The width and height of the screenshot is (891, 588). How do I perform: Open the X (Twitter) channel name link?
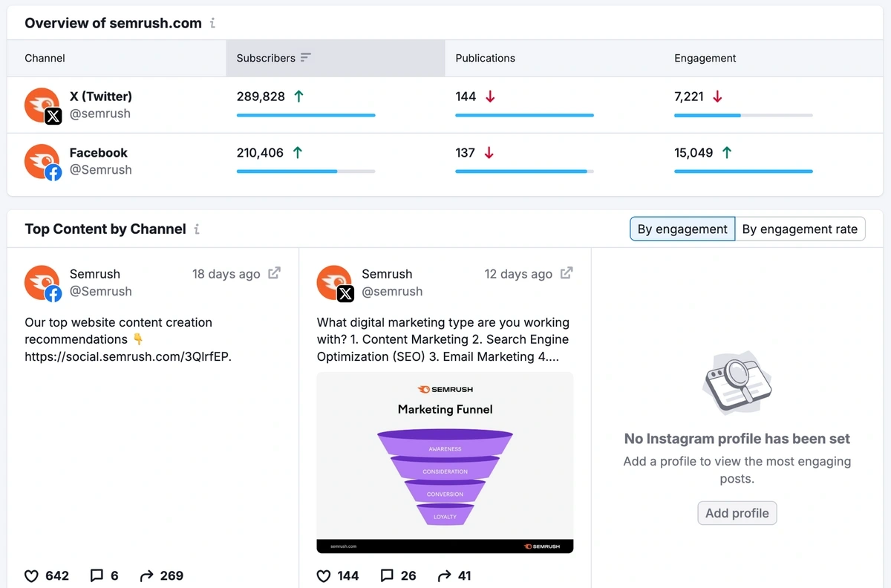pyautogui.click(x=101, y=97)
